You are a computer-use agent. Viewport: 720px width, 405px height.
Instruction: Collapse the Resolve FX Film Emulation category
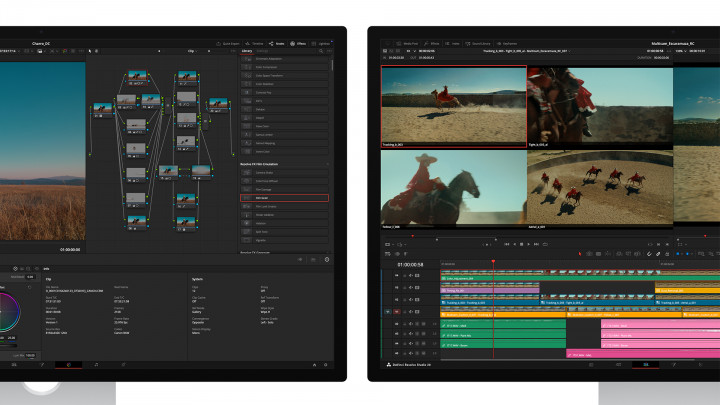coord(327,164)
